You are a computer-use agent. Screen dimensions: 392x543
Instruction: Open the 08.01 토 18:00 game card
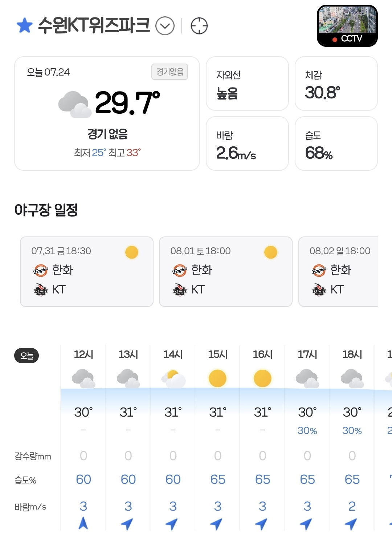click(x=226, y=272)
